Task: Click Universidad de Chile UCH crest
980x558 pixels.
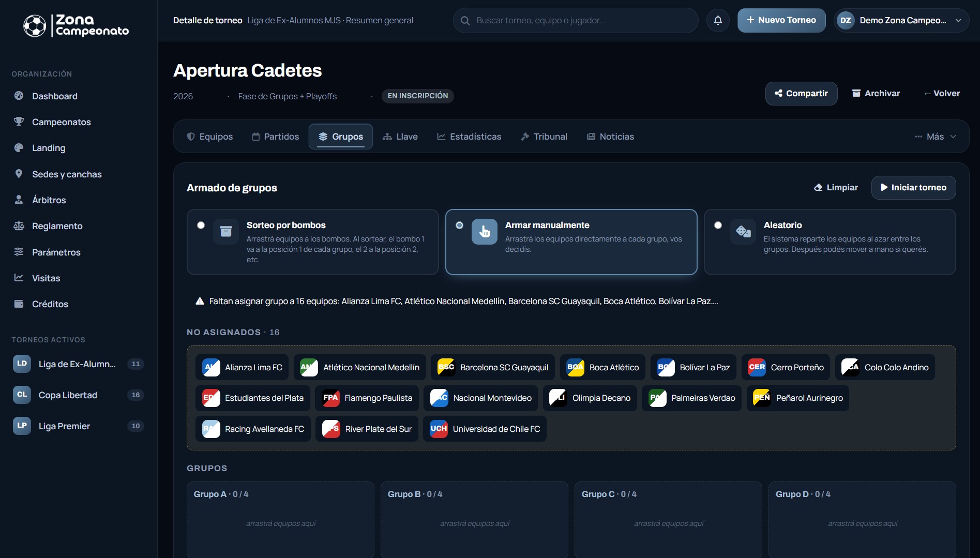Action: (x=439, y=429)
